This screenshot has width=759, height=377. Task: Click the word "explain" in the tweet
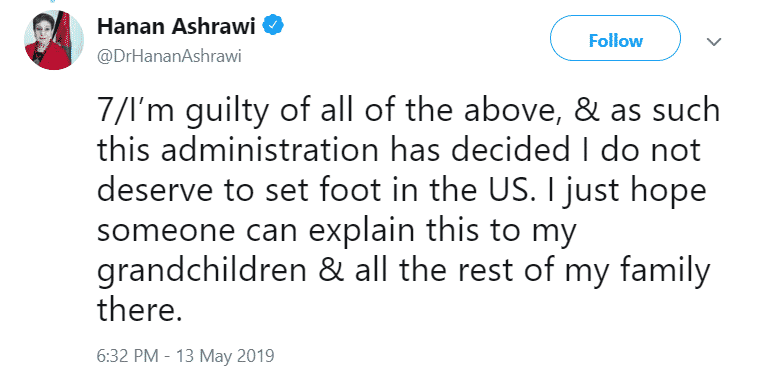[x=363, y=232]
